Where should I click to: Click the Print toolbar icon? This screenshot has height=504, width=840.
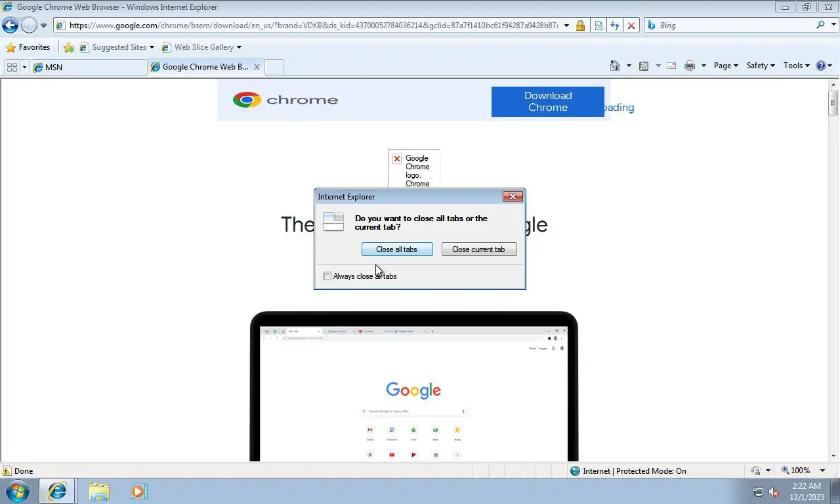click(x=690, y=66)
